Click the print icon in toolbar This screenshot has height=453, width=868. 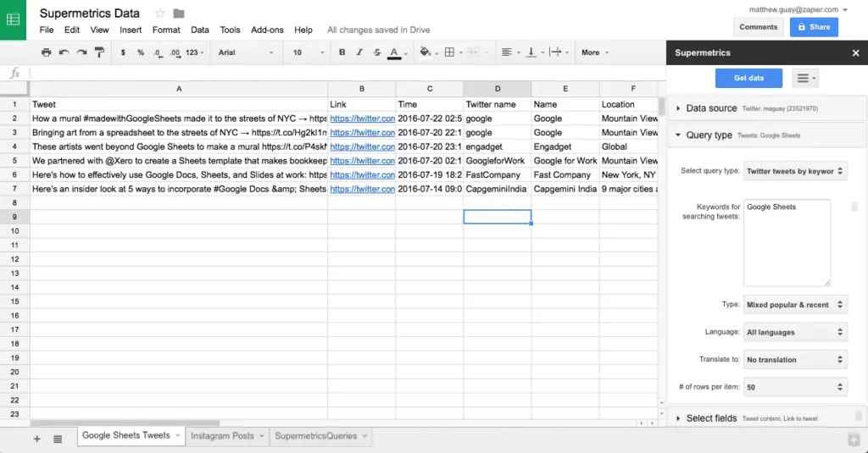pos(47,52)
